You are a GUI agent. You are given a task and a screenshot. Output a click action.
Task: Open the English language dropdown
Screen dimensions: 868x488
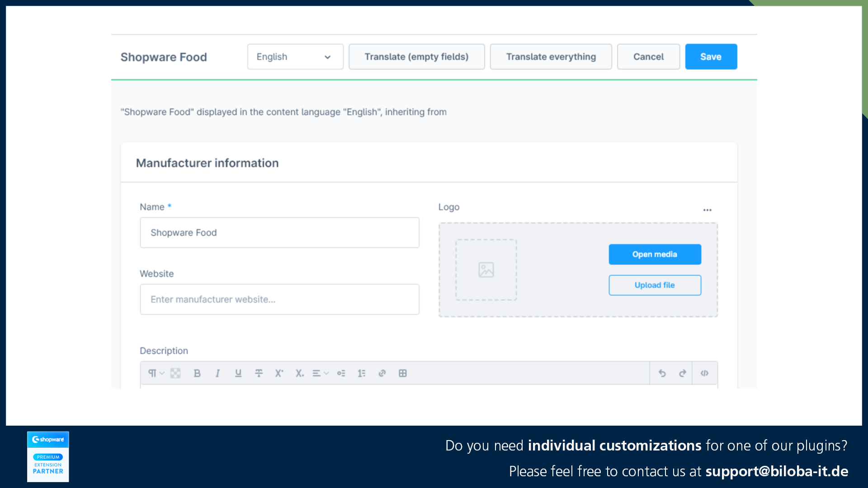tap(295, 56)
